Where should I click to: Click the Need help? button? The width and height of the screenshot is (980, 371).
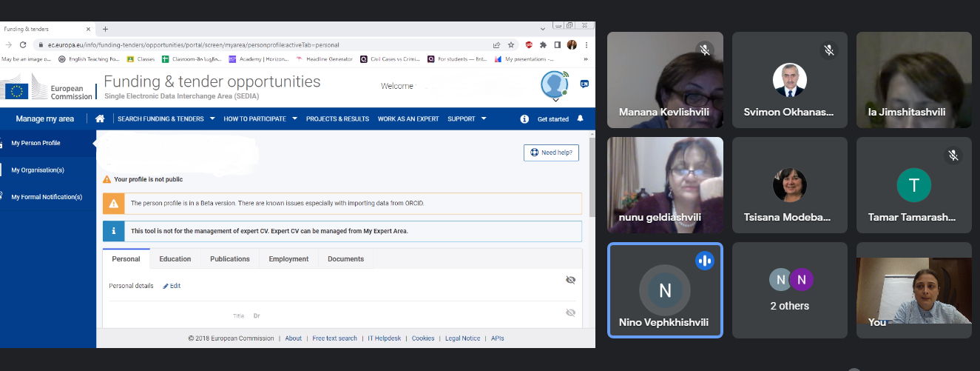coord(551,153)
